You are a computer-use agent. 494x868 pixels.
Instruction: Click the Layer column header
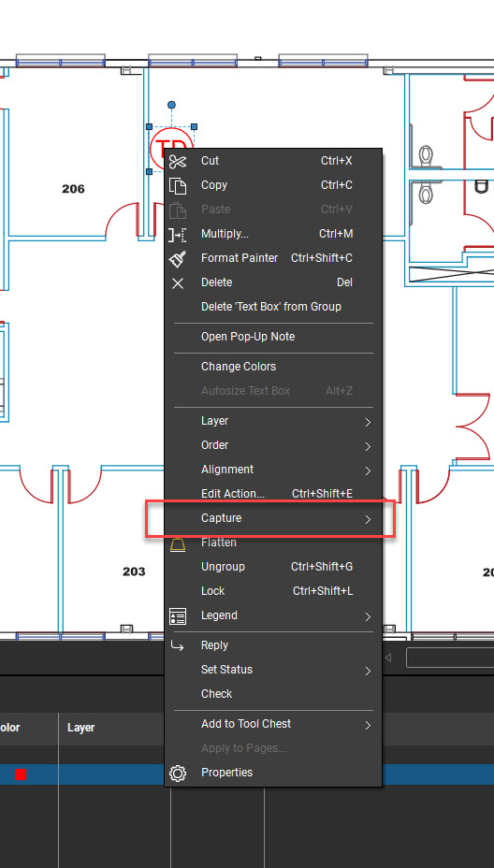pyautogui.click(x=80, y=728)
